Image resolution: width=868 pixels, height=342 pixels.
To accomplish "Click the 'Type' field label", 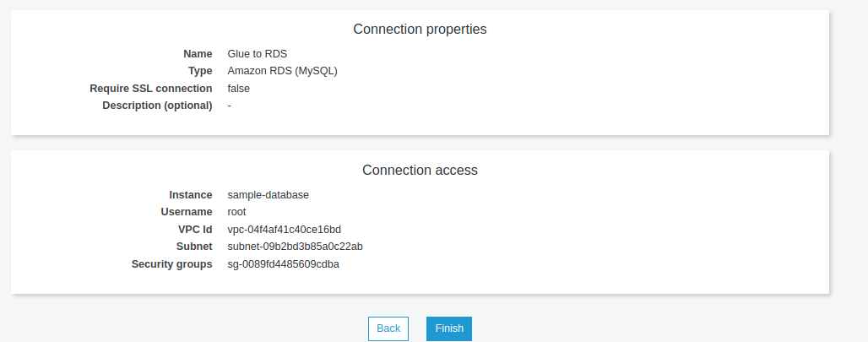I will pyautogui.click(x=200, y=71).
